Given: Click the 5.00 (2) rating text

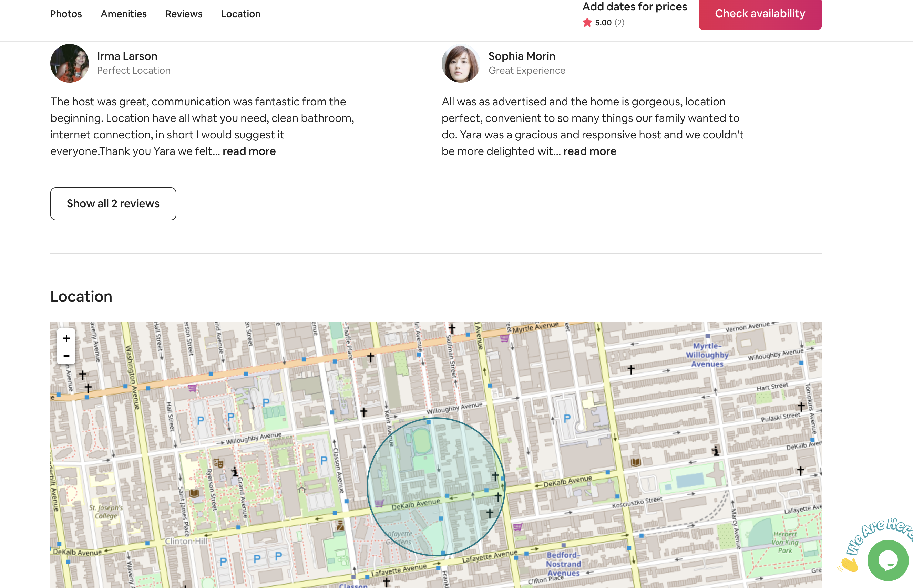Looking at the screenshot, I should coord(609,22).
